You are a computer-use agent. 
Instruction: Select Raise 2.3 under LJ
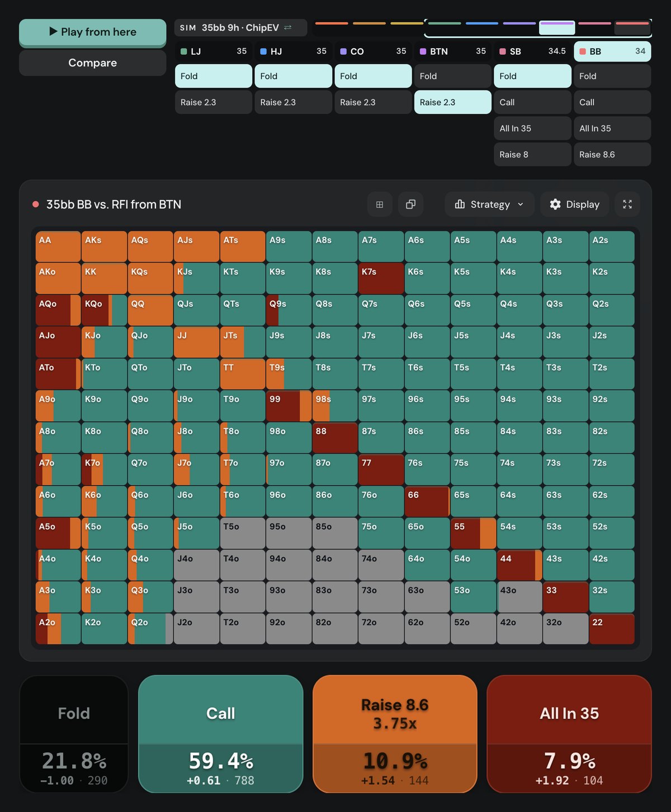214,102
